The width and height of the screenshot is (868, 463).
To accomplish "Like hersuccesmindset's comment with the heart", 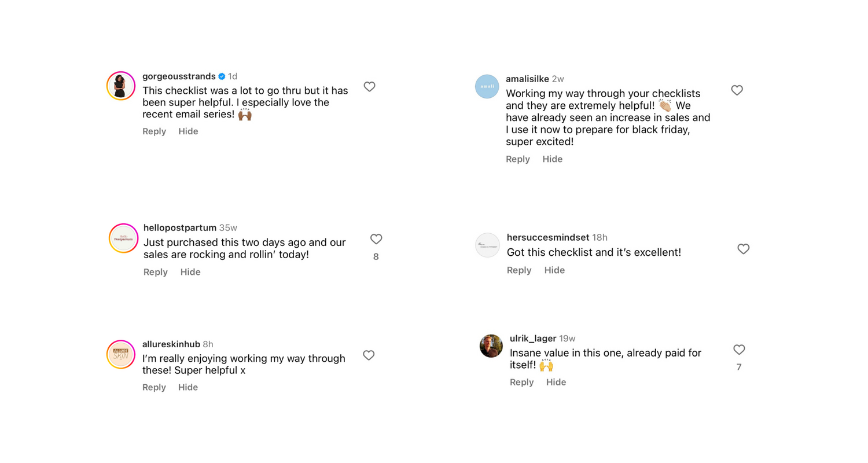I will (744, 249).
